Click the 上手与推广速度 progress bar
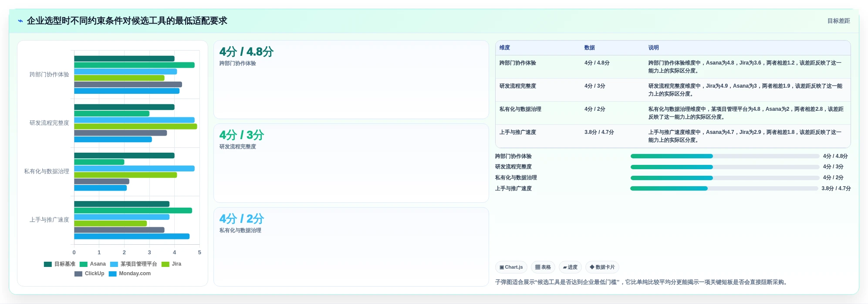The height and width of the screenshot is (304, 868). (x=724, y=188)
